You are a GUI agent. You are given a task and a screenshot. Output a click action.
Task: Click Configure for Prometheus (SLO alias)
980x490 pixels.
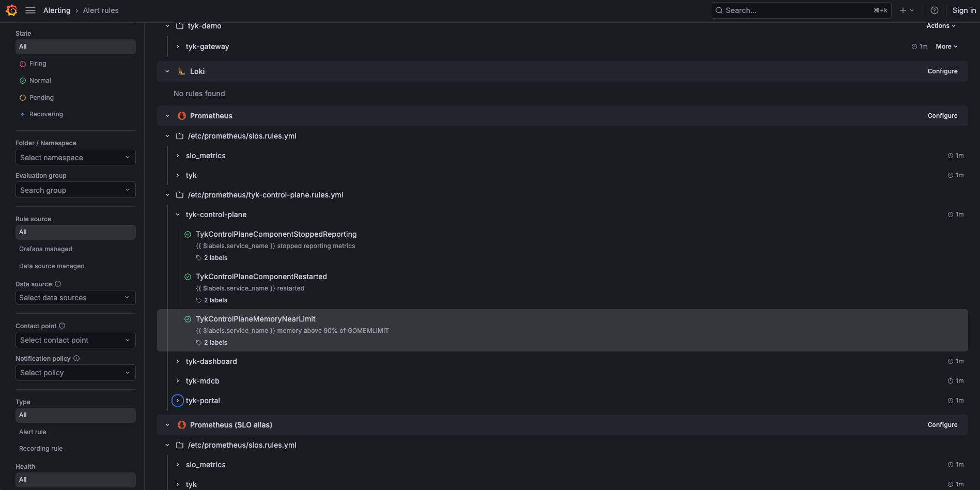942,425
